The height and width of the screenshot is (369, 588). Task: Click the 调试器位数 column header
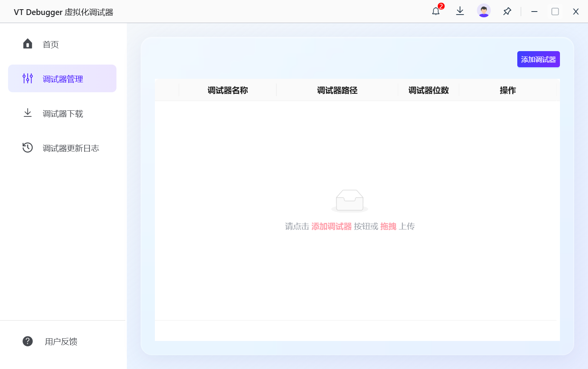[429, 90]
